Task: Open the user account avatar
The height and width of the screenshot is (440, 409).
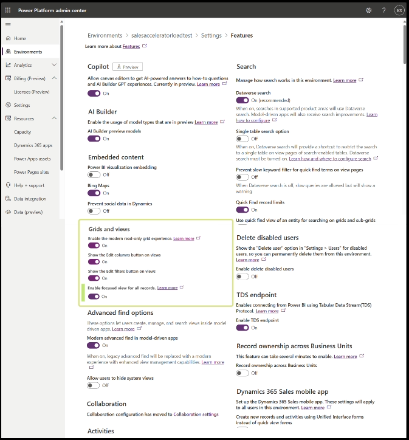Action: (x=399, y=10)
